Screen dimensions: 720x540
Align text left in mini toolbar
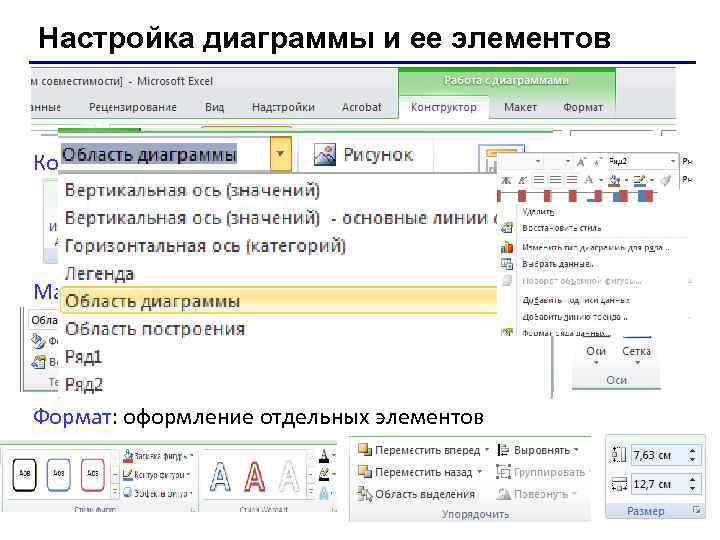point(539,180)
